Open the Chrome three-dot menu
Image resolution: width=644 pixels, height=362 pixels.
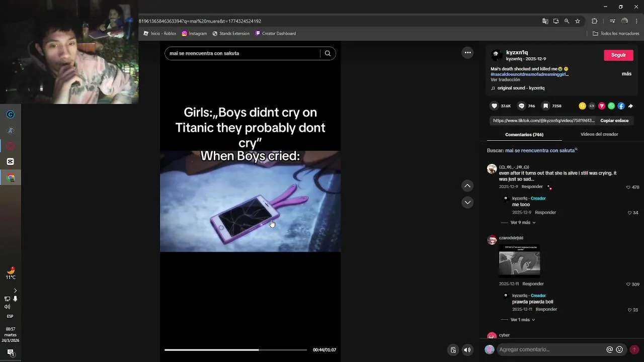pos(636,21)
